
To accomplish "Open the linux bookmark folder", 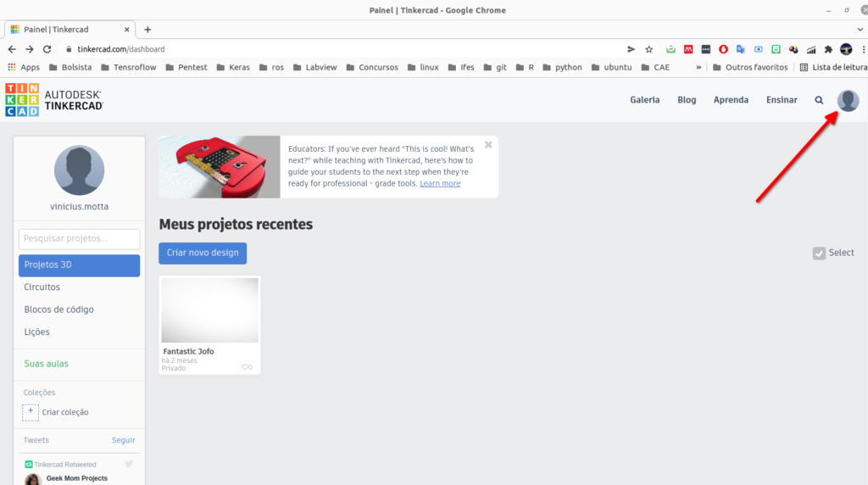I will pyautogui.click(x=423, y=67).
